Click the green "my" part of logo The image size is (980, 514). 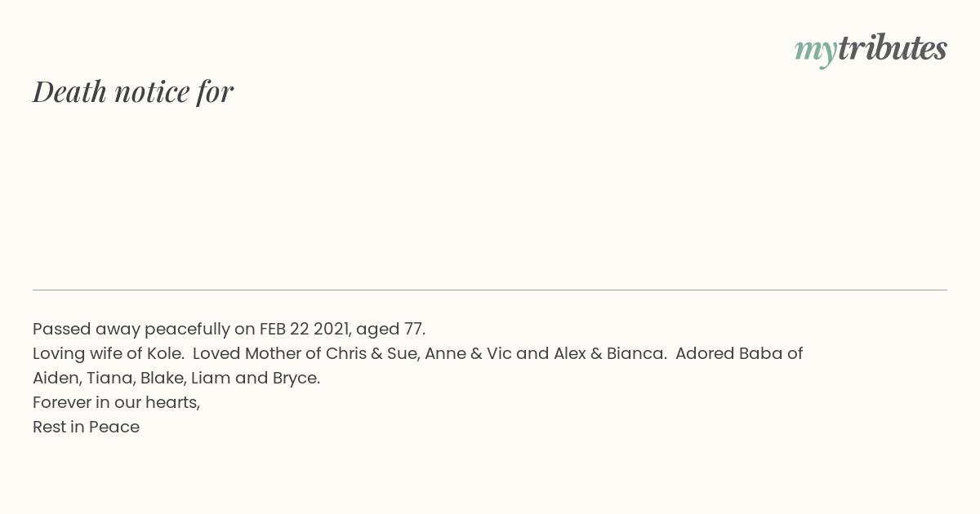point(815,51)
